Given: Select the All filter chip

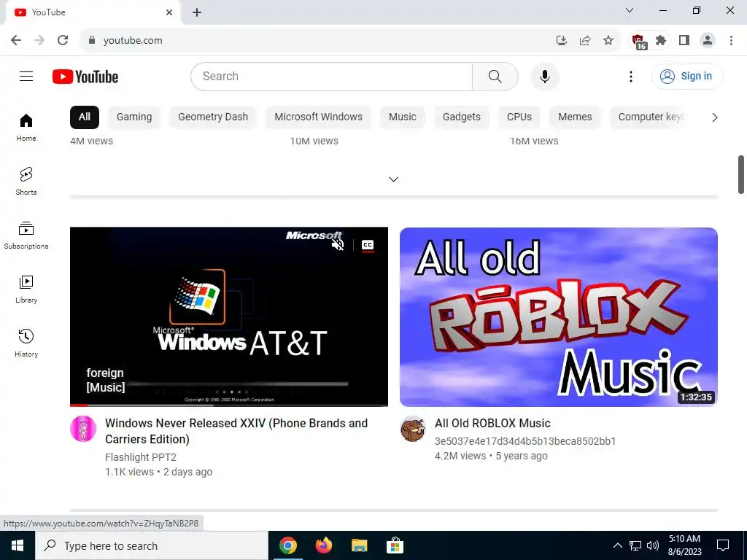Looking at the screenshot, I should pos(85,117).
